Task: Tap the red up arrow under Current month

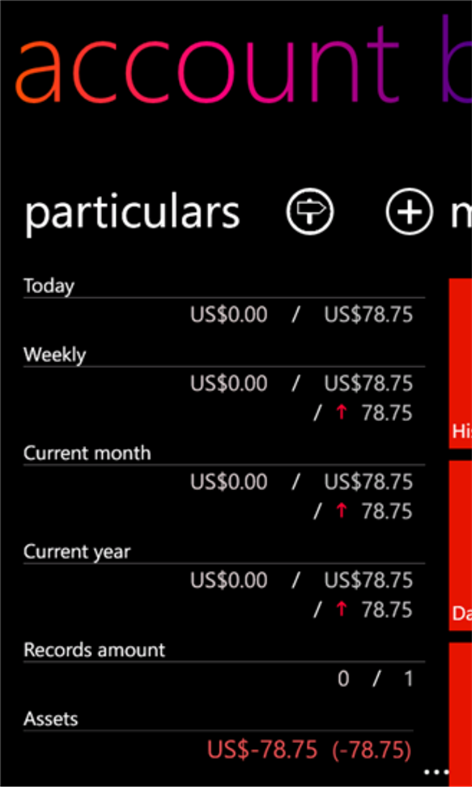Action: click(x=342, y=511)
